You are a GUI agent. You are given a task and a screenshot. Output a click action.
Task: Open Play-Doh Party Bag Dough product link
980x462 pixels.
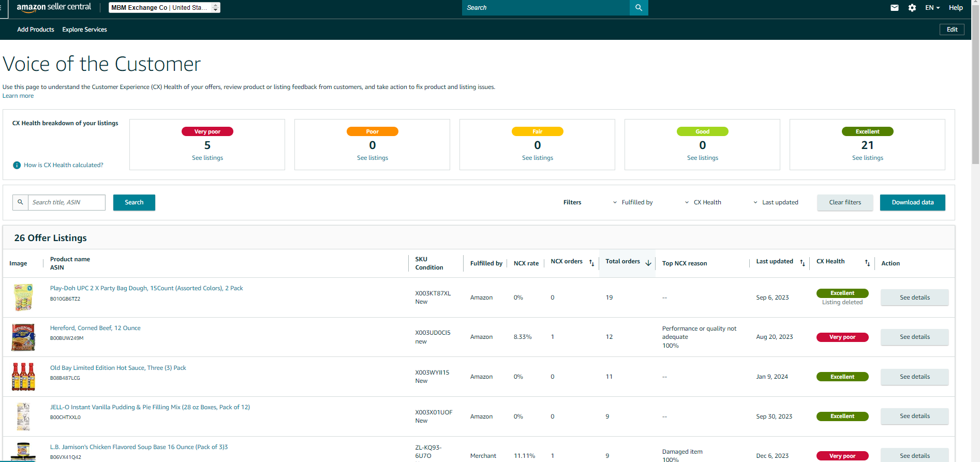146,288
